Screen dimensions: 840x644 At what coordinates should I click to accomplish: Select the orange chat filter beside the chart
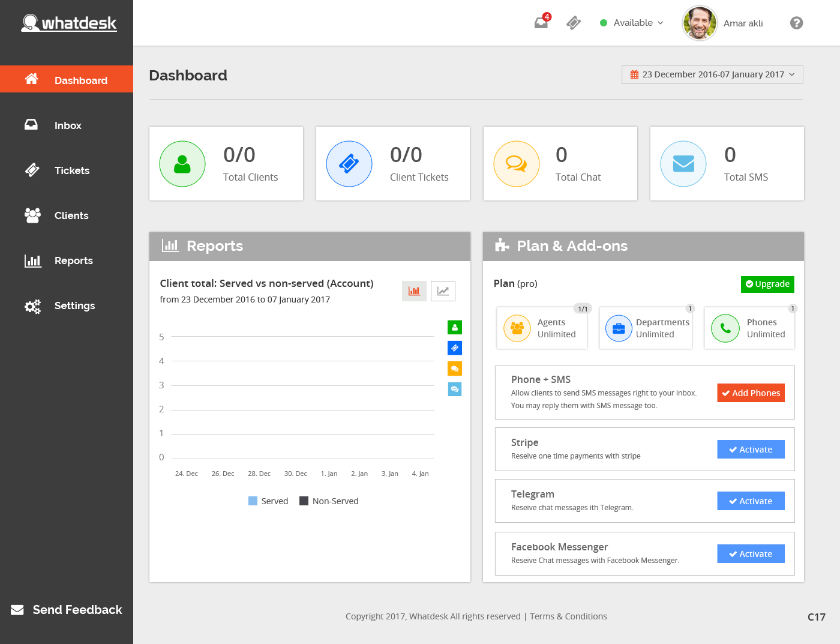pos(454,368)
